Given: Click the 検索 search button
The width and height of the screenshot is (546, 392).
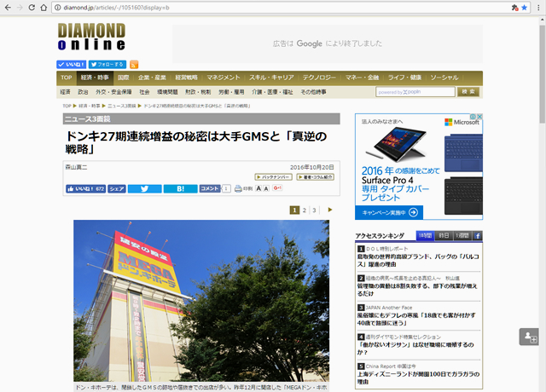Looking at the screenshot, I should [468, 91].
